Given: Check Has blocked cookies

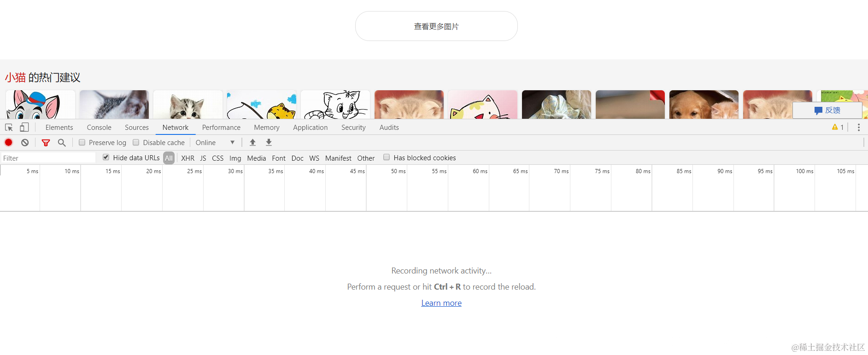Looking at the screenshot, I should pyautogui.click(x=387, y=157).
